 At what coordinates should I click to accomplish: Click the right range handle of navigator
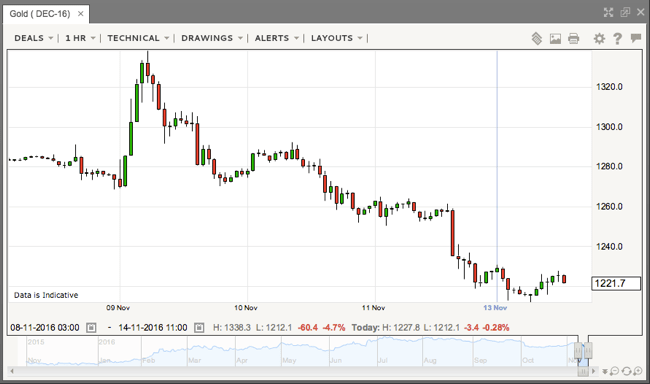click(588, 351)
